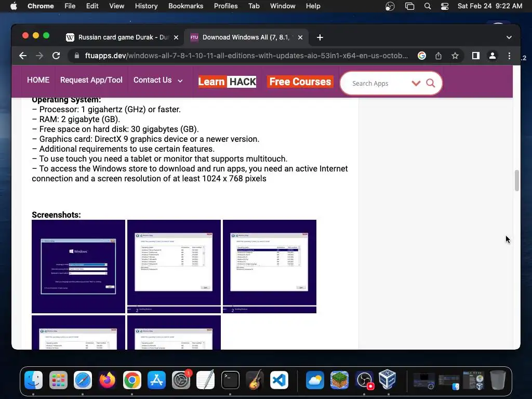Toggle Chrome side panel

[476, 56]
